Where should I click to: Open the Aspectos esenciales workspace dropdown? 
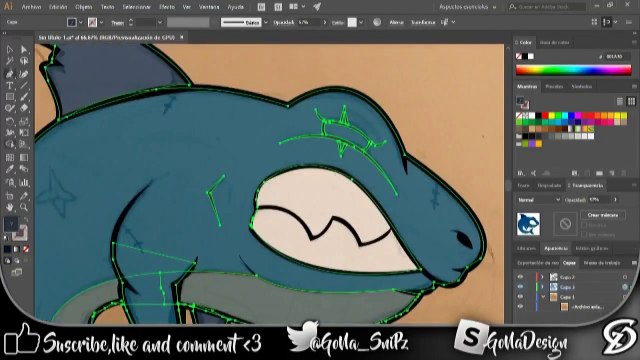point(468,7)
